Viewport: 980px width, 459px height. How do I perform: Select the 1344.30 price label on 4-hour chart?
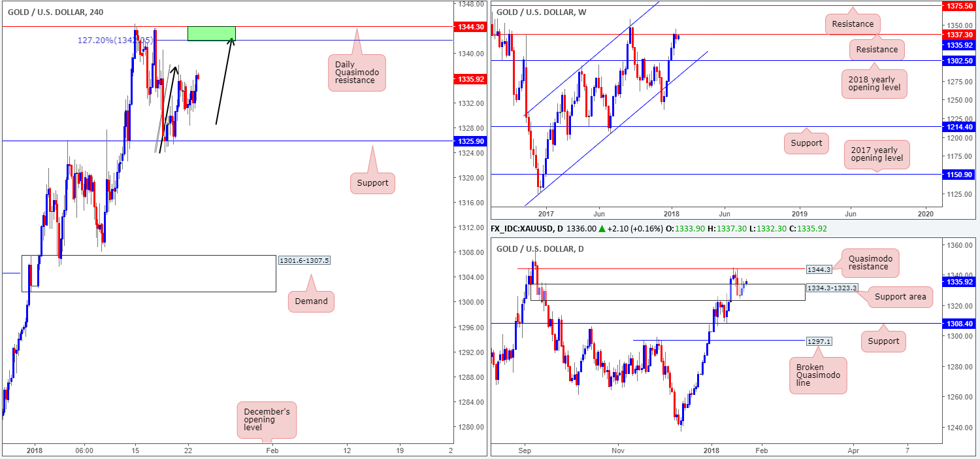point(470,27)
